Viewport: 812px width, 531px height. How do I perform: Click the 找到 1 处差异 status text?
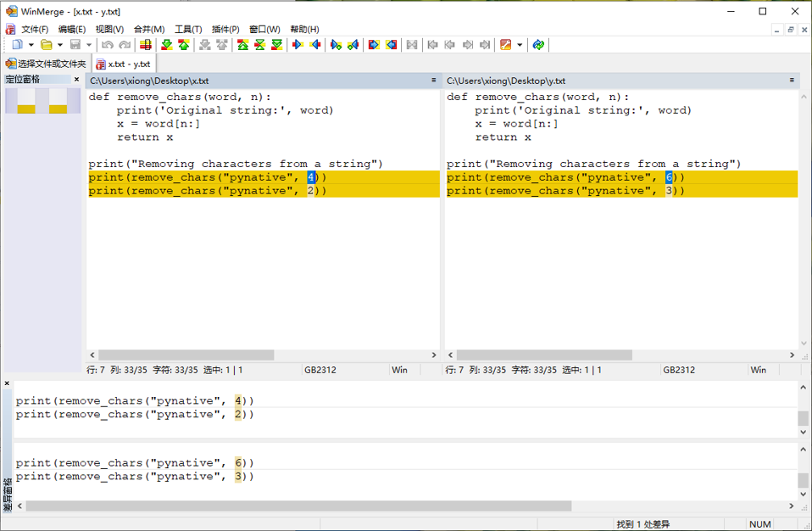point(643,524)
